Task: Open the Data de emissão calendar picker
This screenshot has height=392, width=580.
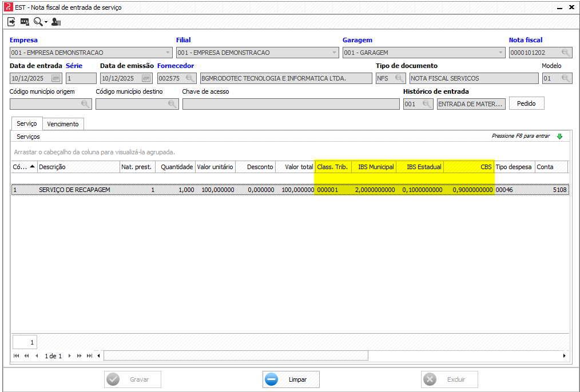Action: point(146,78)
